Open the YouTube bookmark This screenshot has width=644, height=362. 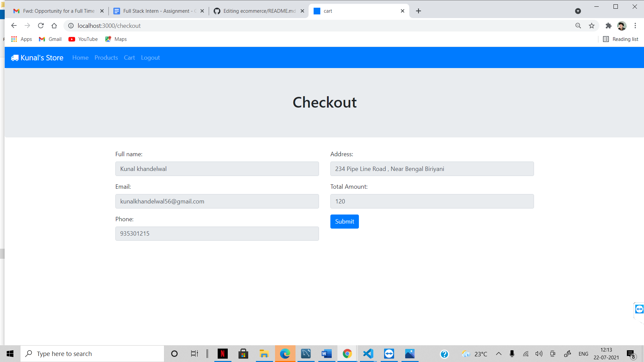pyautogui.click(x=83, y=39)
